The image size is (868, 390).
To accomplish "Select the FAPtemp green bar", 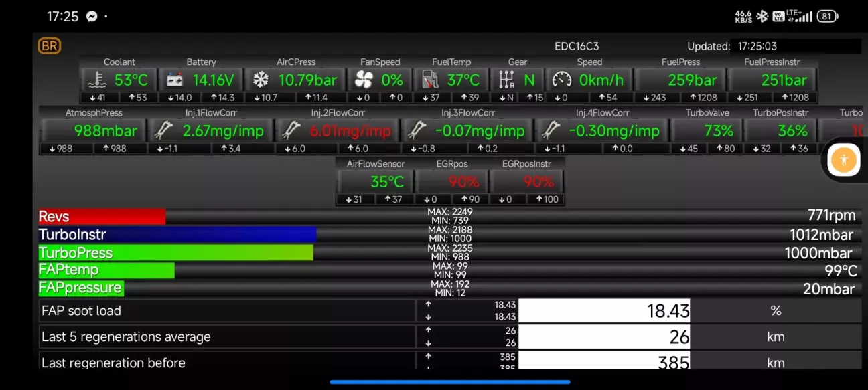I will click(106, 270).
